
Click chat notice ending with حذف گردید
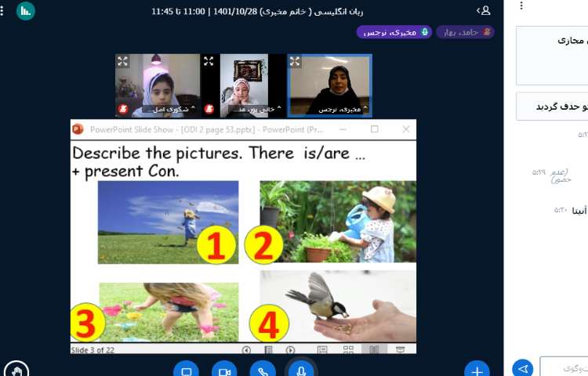[x=552, y=107]
